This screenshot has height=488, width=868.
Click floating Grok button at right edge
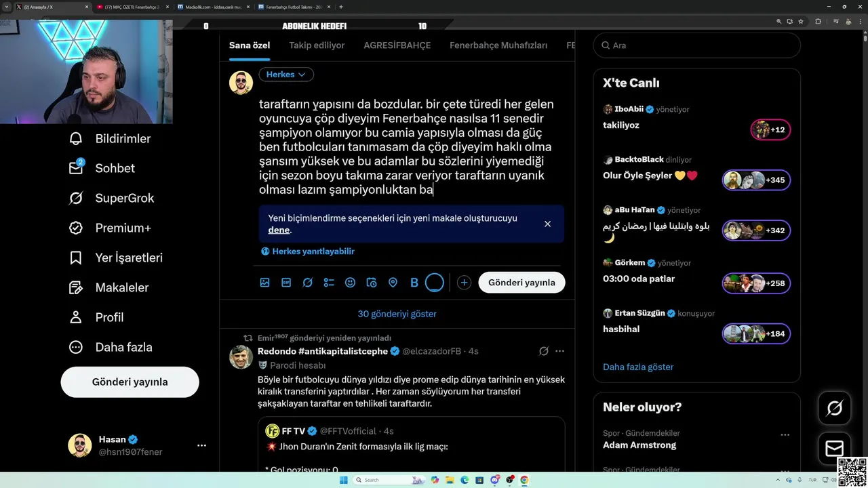click(x=835, y=408)
